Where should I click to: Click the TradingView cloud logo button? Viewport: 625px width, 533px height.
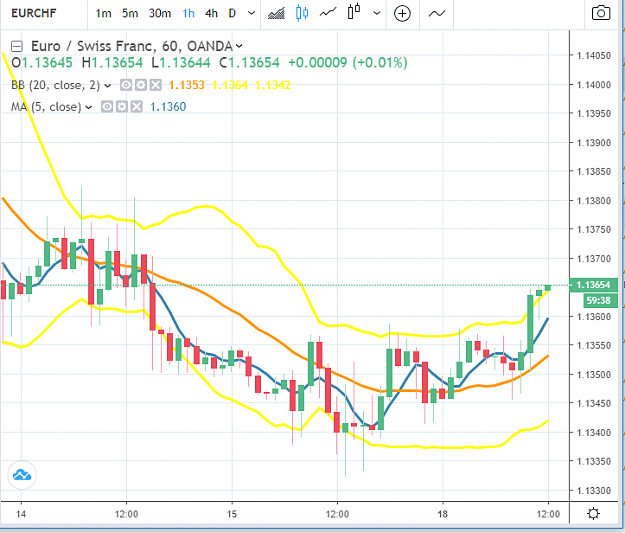point(22,475)
